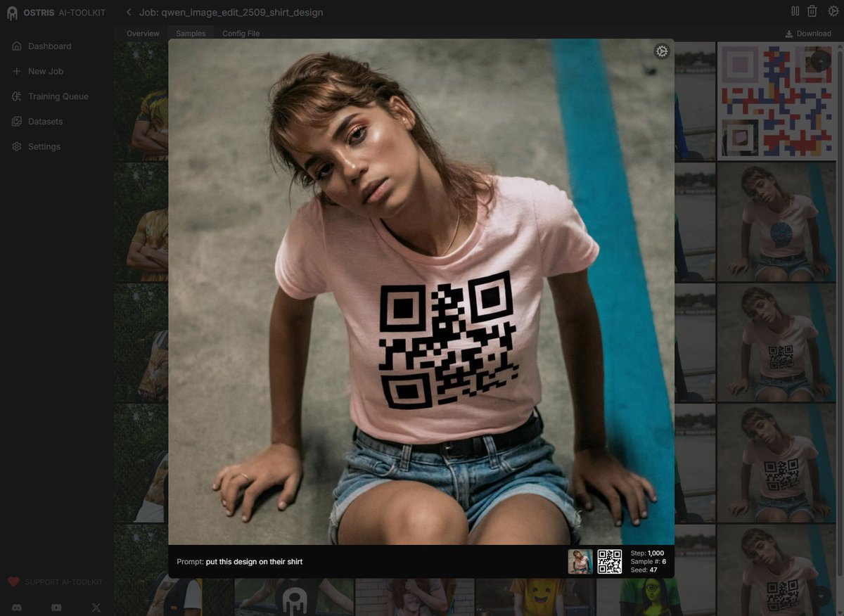Screen dimensions: 844x616
Task: Open the Config File tab
Action: [241, 34]
